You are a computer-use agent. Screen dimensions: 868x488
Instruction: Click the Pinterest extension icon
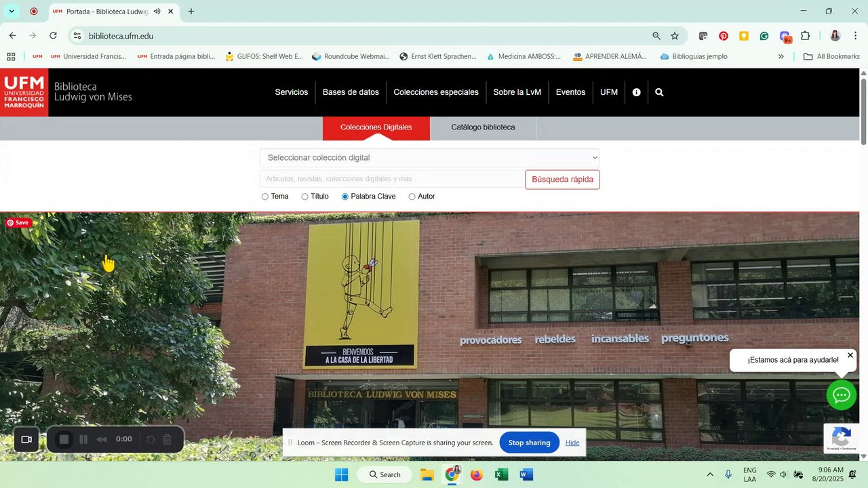coord(724,36)
